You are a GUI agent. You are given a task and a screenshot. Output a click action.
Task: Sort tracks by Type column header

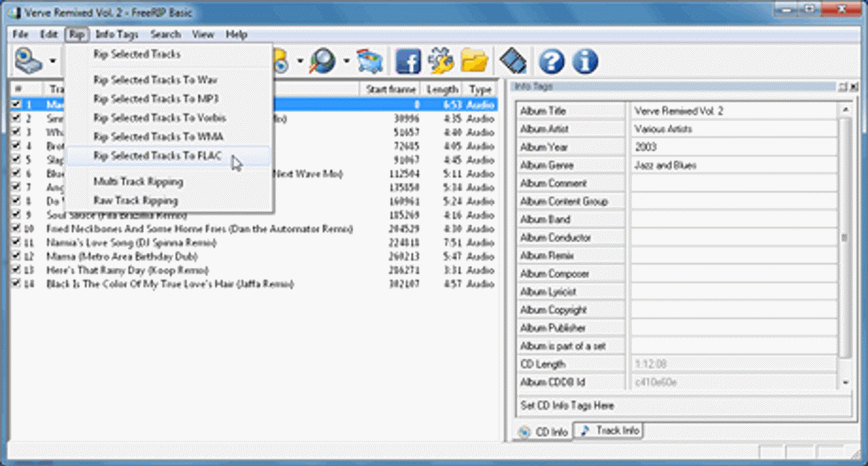pos(480,90)
